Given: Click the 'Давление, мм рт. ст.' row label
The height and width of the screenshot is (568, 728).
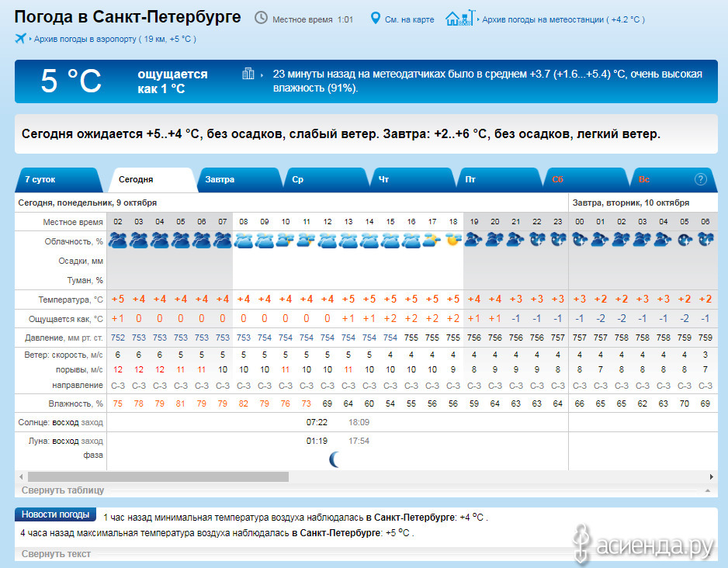Looking at the screenshot, I should [64, 338].
